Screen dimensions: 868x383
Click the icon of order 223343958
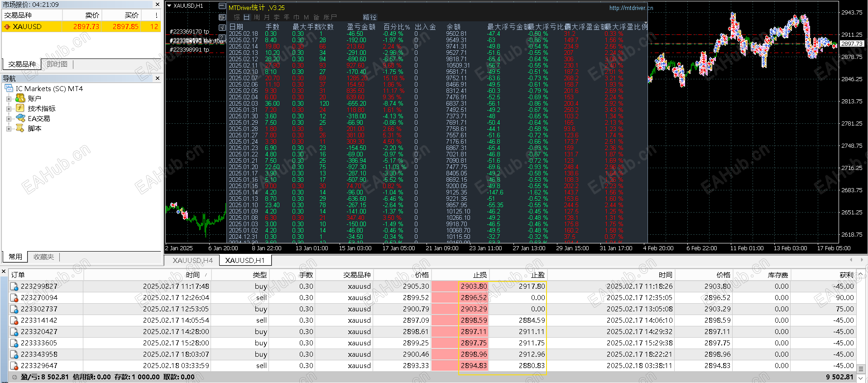14,354
